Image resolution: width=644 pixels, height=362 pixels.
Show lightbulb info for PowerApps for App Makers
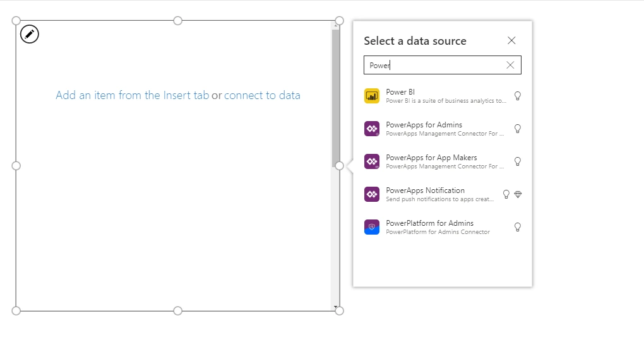click(518, 161)
